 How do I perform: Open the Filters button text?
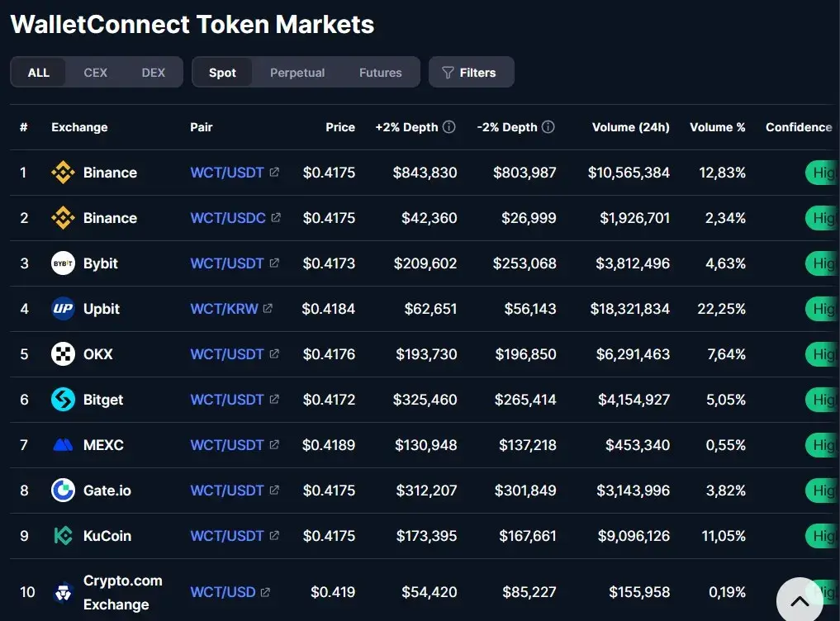point(478,73)
